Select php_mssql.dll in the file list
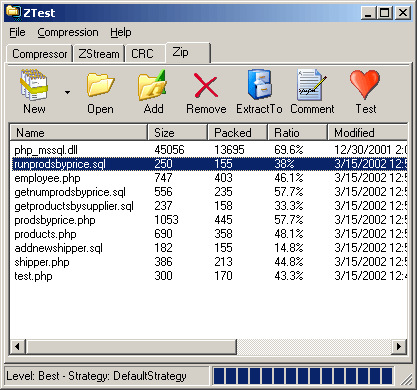 [46, 150]
